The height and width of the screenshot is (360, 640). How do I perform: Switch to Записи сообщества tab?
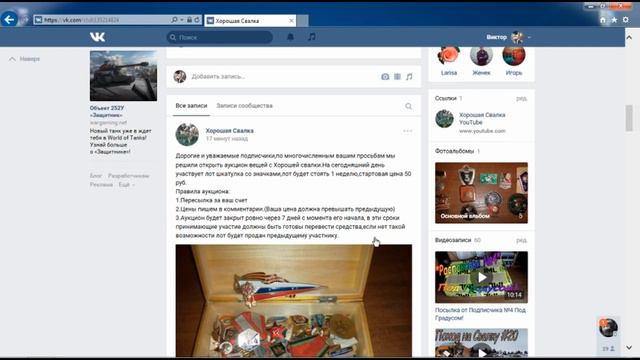pyautogui.click(x=244, y=106)
